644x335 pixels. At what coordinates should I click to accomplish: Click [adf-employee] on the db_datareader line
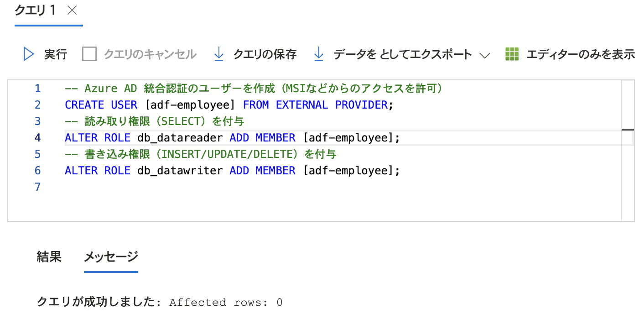(x=348, y=138)
